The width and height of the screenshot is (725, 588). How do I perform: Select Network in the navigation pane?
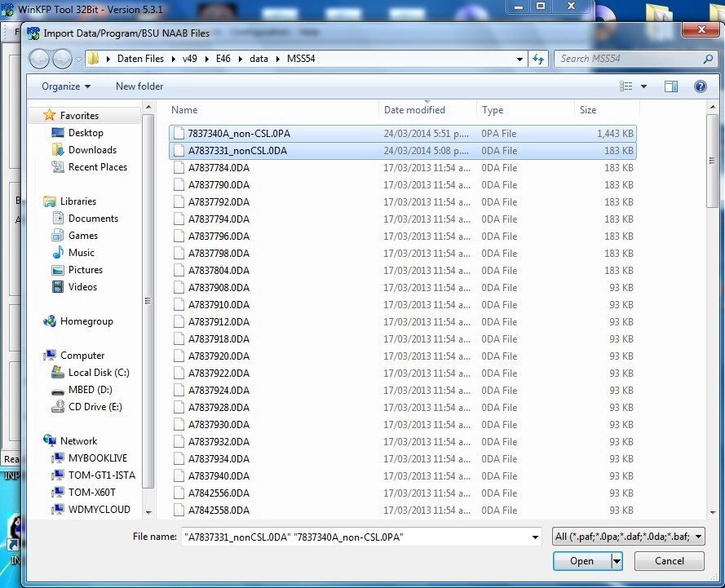coord(78,441)
